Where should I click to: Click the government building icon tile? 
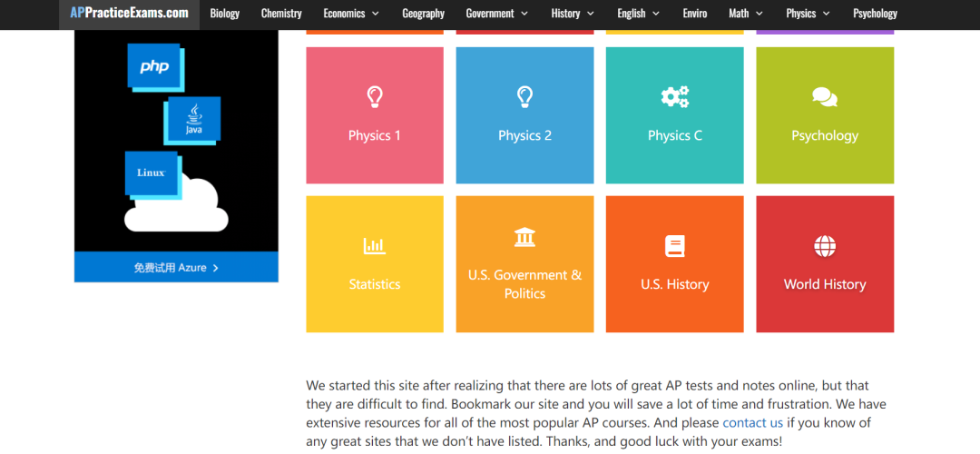click(x=524, y=238)
